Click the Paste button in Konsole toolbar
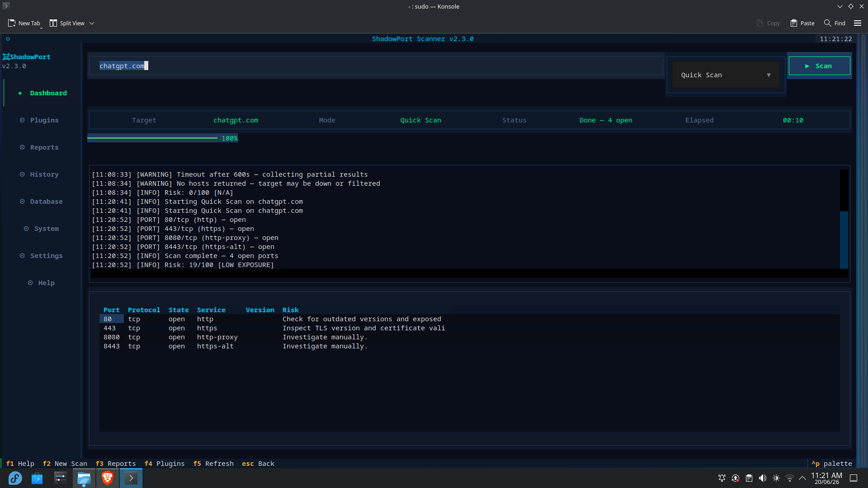The image size is (868, 488). pyautogui.click(x=802, y=23)
